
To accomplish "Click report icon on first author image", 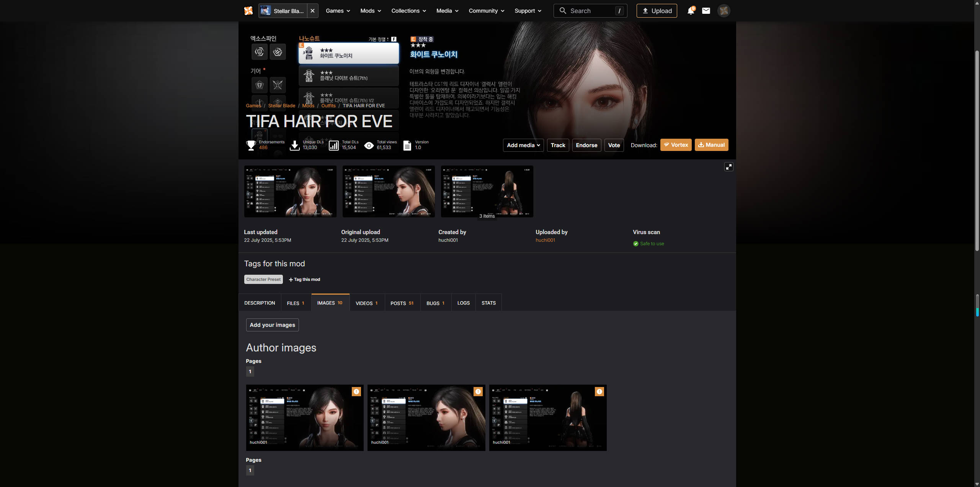I will pos(356,392).
